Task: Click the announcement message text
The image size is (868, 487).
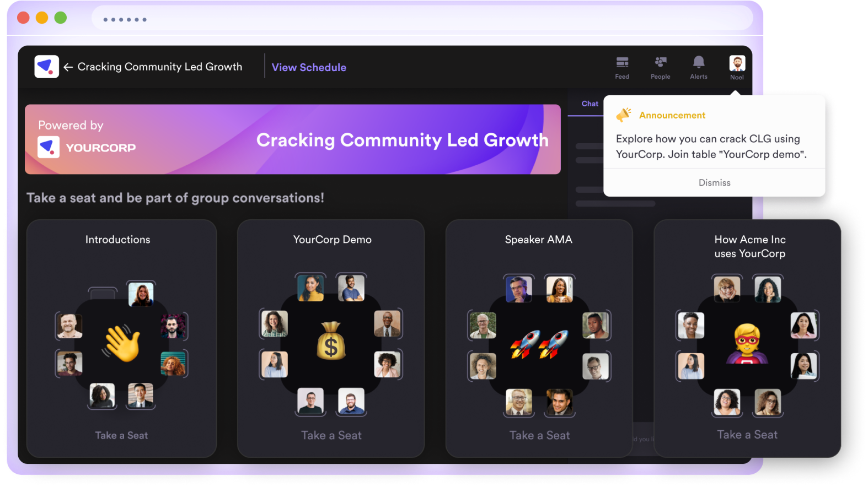Action: click(x=711, y=147)
